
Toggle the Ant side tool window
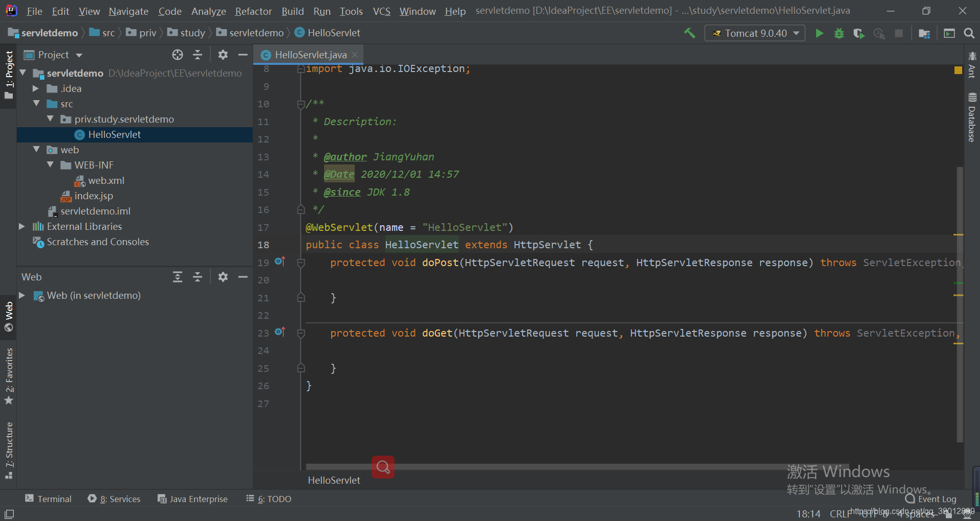click(x=972, y=64)
